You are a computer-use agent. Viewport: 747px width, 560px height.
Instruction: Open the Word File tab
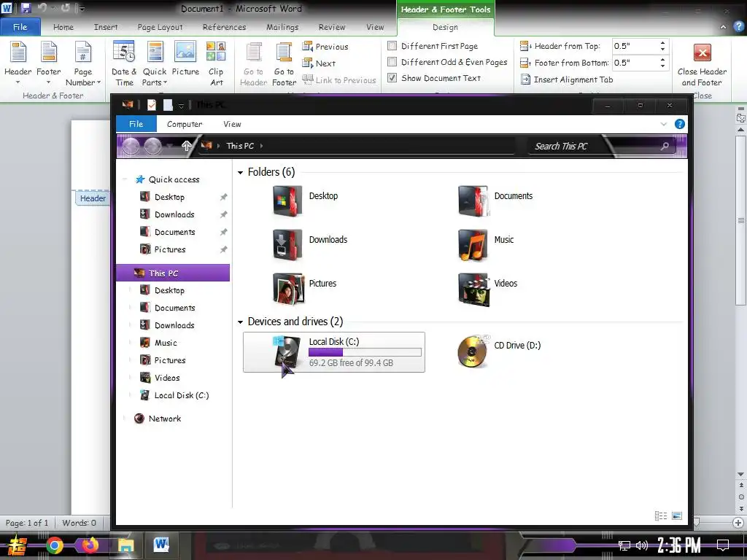tap(20, 27)
